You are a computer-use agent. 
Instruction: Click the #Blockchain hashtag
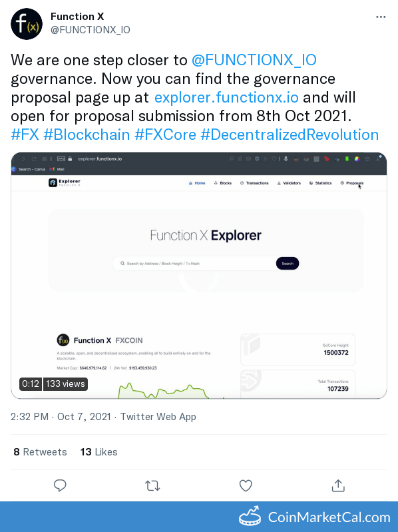tap(87, 134)
